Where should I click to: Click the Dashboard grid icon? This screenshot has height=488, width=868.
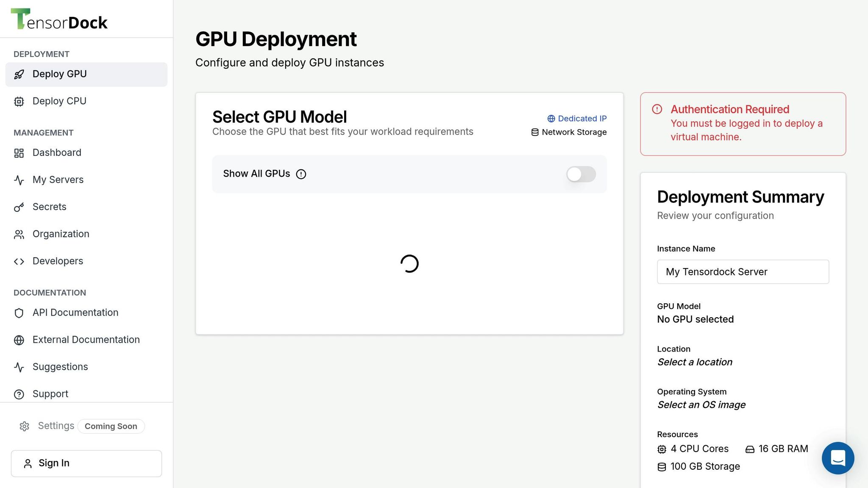(19, 153)
